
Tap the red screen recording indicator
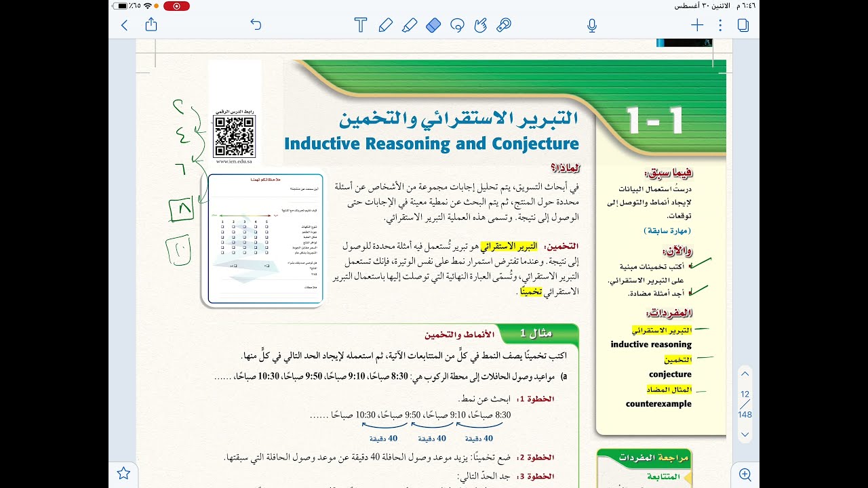point(176,5)
